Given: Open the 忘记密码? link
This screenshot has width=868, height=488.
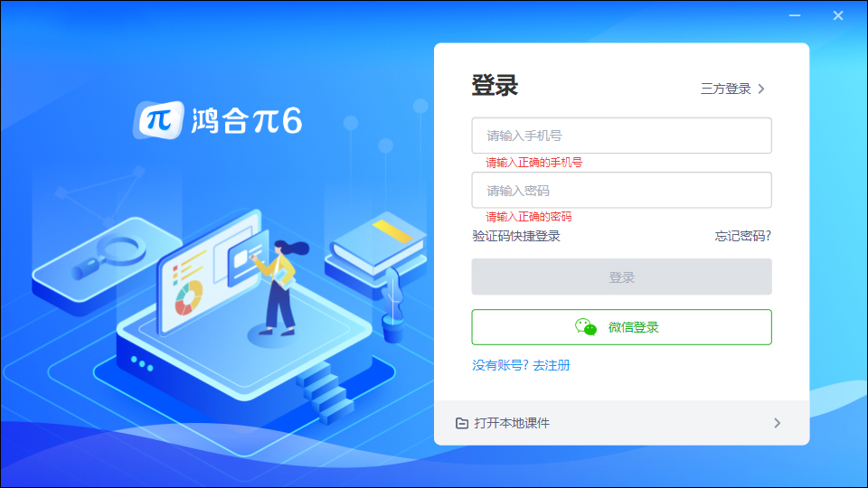Looking at the screenshot, I should pyautogui.click(x=742, y=236).
